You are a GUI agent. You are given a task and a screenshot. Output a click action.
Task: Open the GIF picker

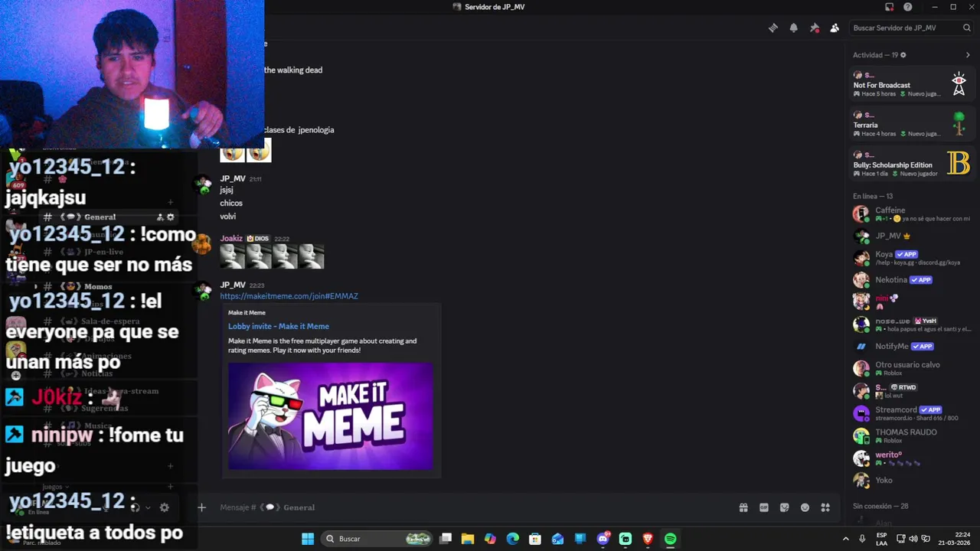764,507
